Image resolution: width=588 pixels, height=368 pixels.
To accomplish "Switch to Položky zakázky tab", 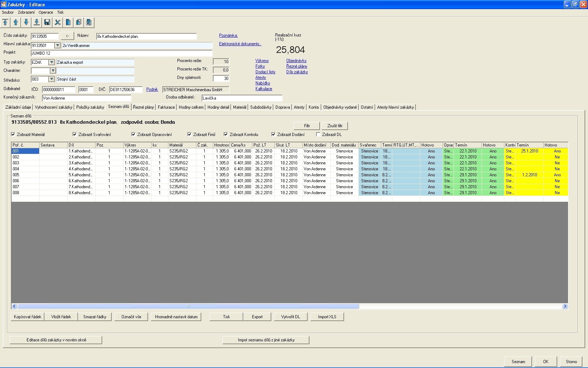I will tap(90, 107).
